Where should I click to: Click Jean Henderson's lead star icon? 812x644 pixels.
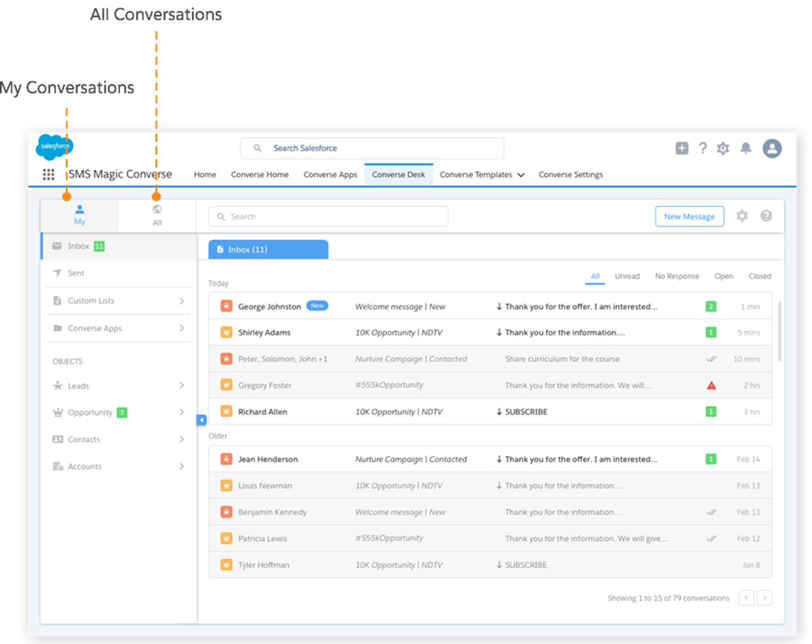(x=226, y=459)
